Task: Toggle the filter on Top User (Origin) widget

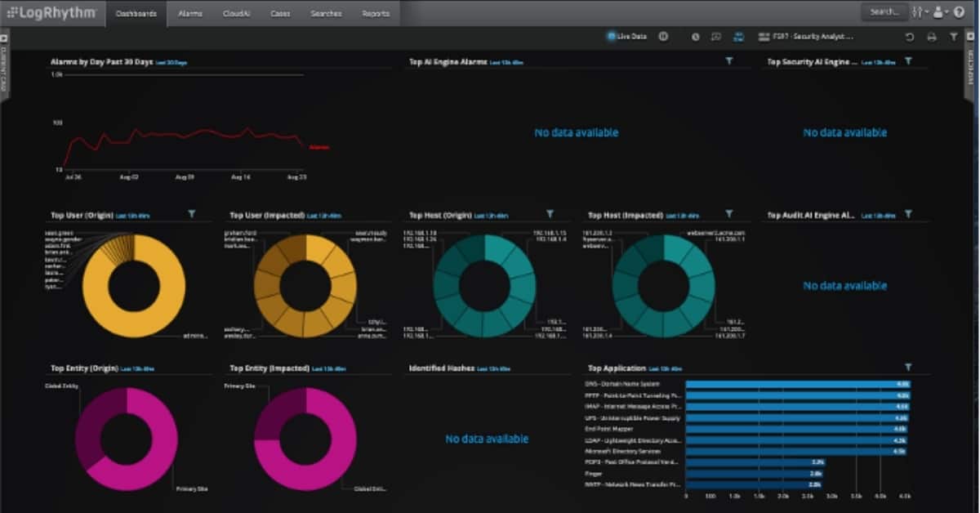Action: [192, 214]
